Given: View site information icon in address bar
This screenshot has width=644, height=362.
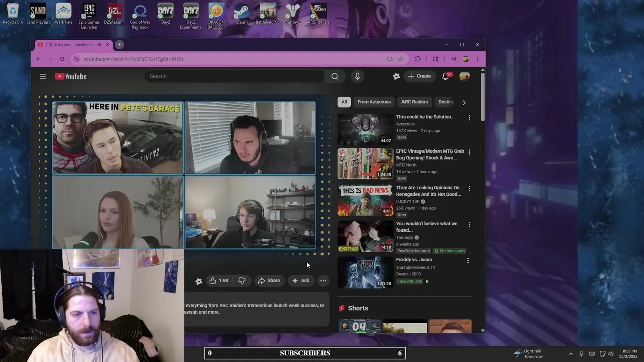Looking at the screenshot, I should (76, 59).
